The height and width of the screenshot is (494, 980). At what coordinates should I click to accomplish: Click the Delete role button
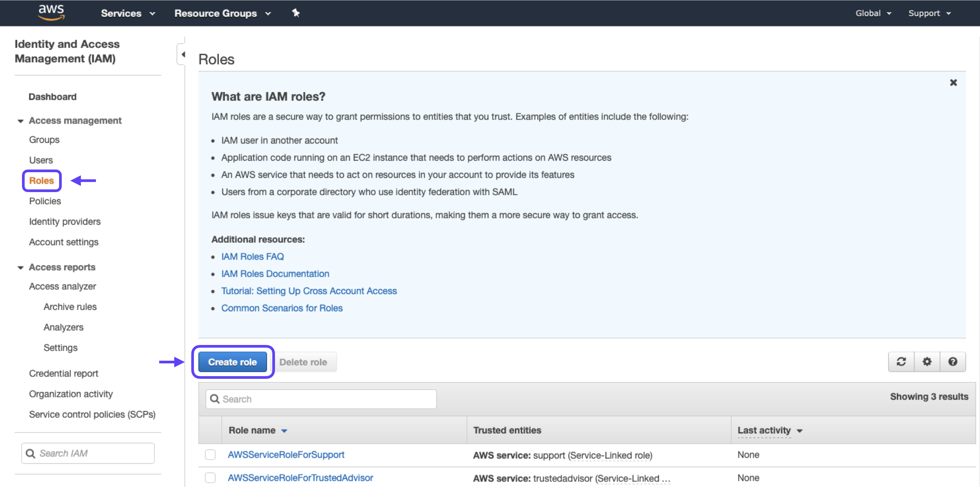click(303, 362)
